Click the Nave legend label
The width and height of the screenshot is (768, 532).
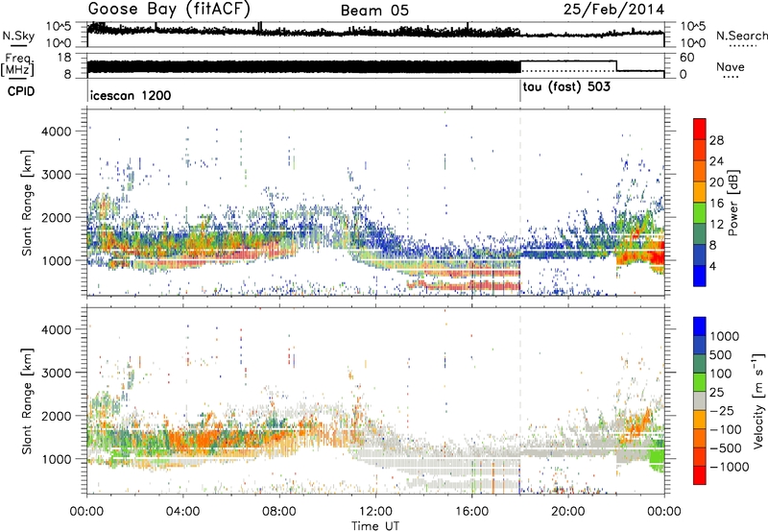[731, 67]
